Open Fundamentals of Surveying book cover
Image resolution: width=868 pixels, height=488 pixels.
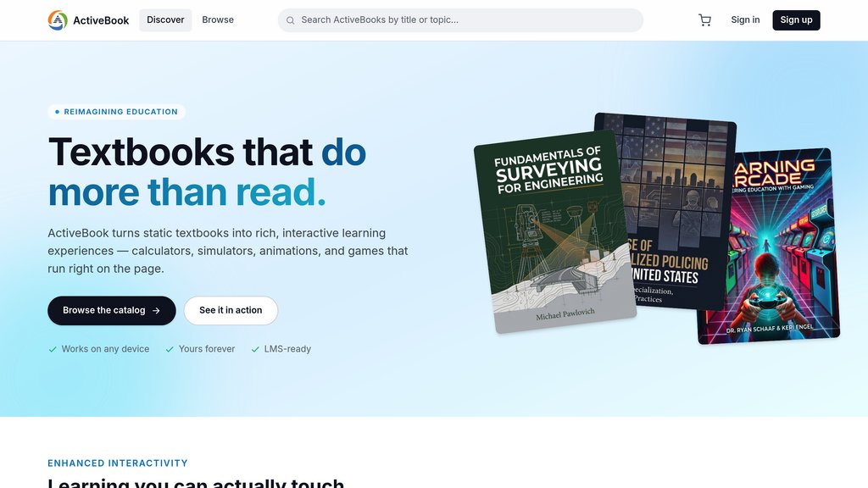[554, 232]
